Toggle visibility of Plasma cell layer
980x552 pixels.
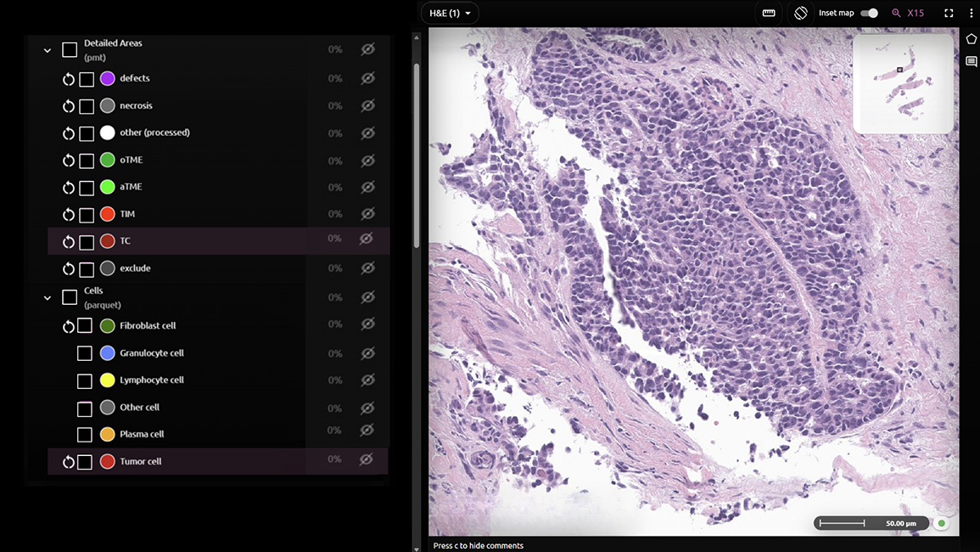click(368, 431)
